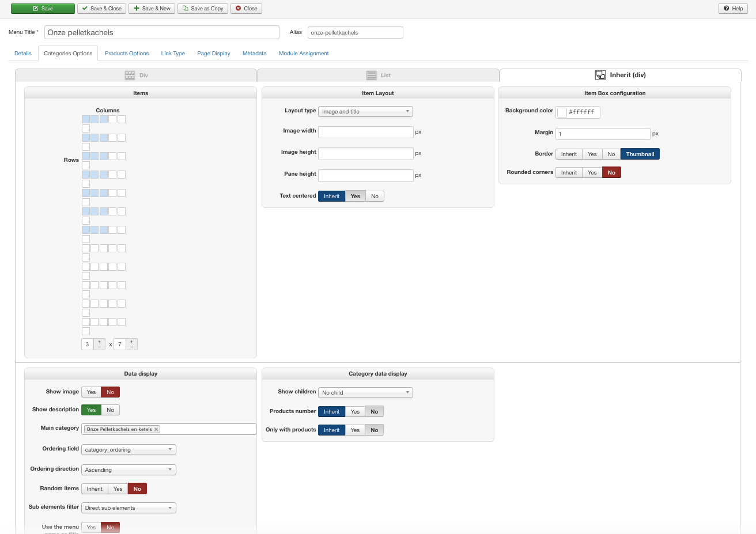The height and width of the screenshot is (534, 756).
Task: Set Text centered to Inherit
Action: [331, 196]
